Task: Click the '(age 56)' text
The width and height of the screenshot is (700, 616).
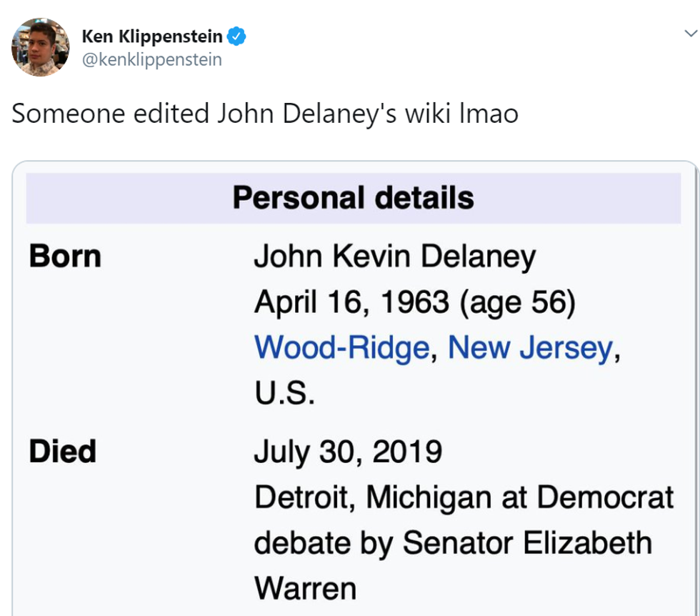Action: click(x=518, y=302)
